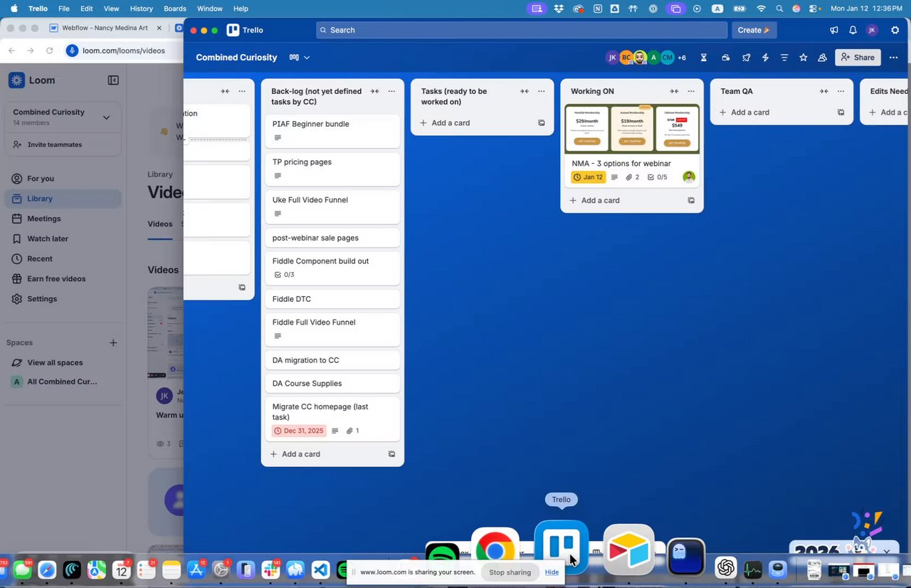Open the BC member avatar

pyautogui.click(x=626, y=58)
